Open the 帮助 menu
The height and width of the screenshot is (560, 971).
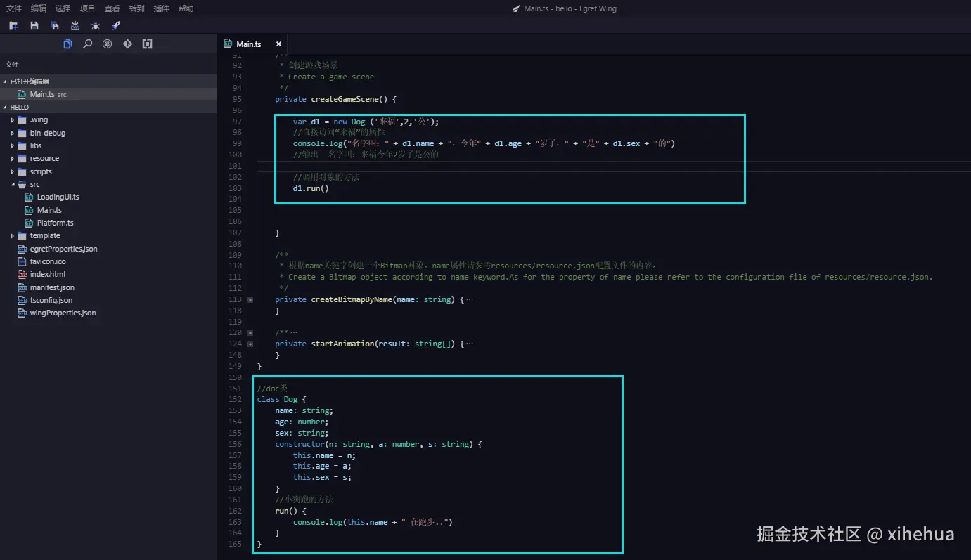(186, 8)
